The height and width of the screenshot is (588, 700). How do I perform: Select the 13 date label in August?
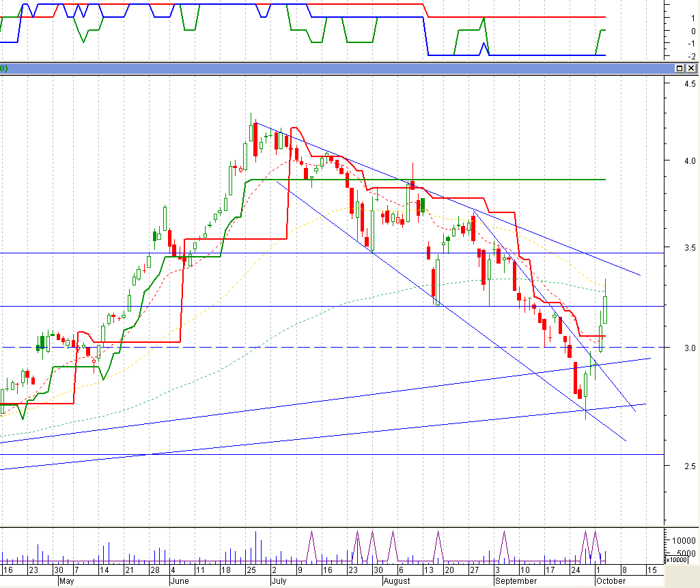click(x=429, y=570)
